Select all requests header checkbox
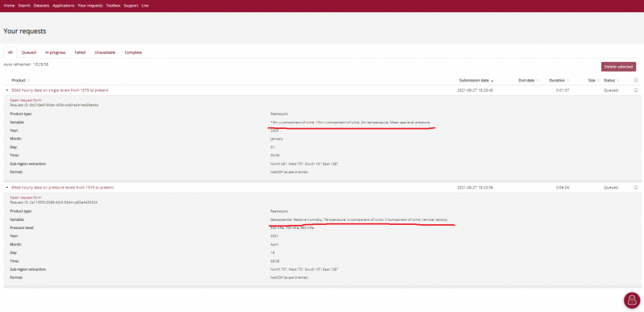Viewport: 644px width, 312px height. [x=636, y=81]
